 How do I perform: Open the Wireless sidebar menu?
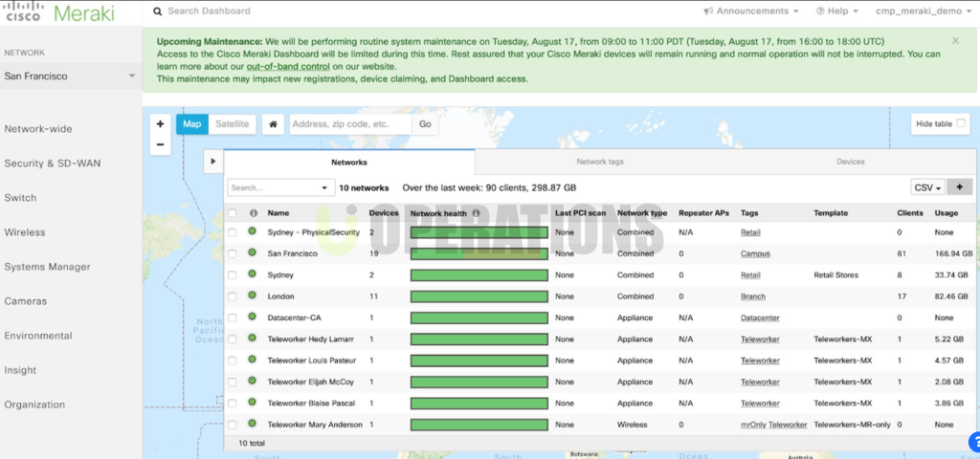[25, 232]
